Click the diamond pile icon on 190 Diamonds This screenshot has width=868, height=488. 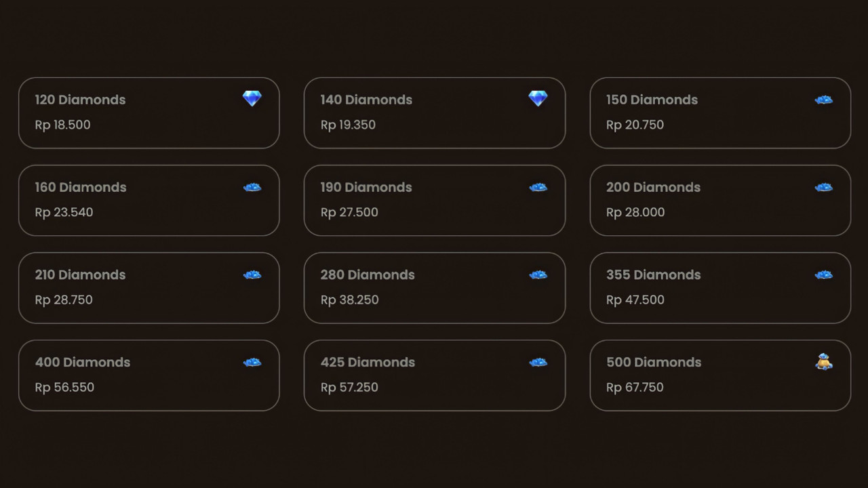(x=538, y=187)
